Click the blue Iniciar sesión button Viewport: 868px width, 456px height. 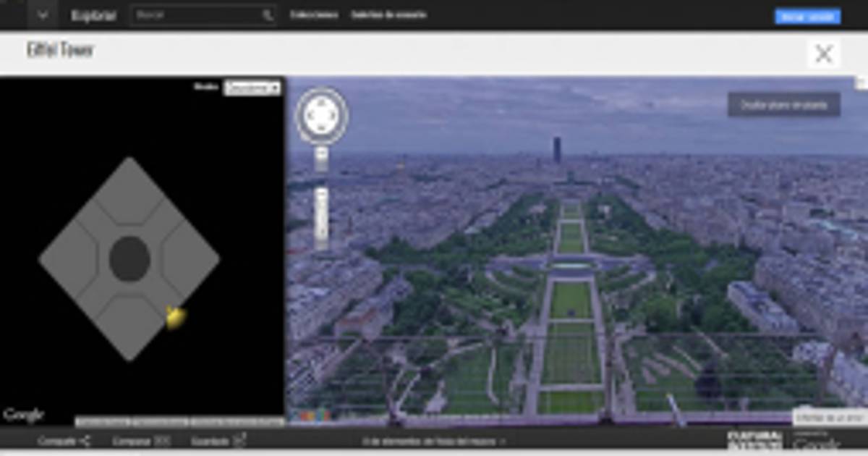(807, 17)
